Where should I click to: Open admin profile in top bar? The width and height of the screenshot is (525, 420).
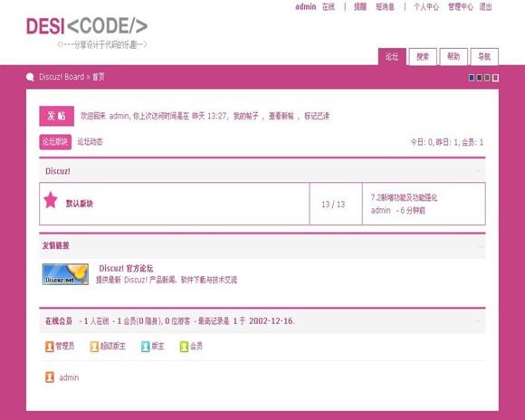pos(305,6)
